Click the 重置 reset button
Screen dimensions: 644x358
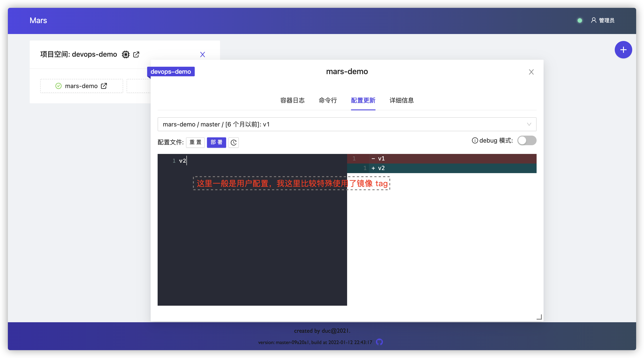pyautogui.click(x=195, y=142)
